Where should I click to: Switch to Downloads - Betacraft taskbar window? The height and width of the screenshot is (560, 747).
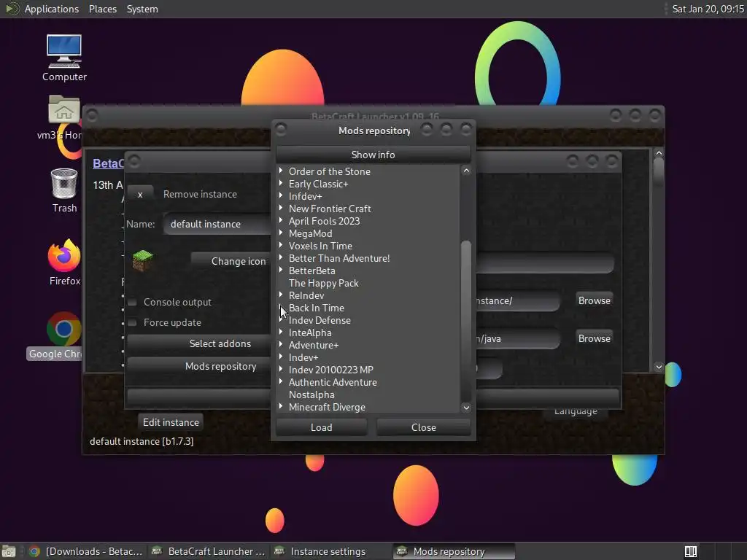point(86,551)
